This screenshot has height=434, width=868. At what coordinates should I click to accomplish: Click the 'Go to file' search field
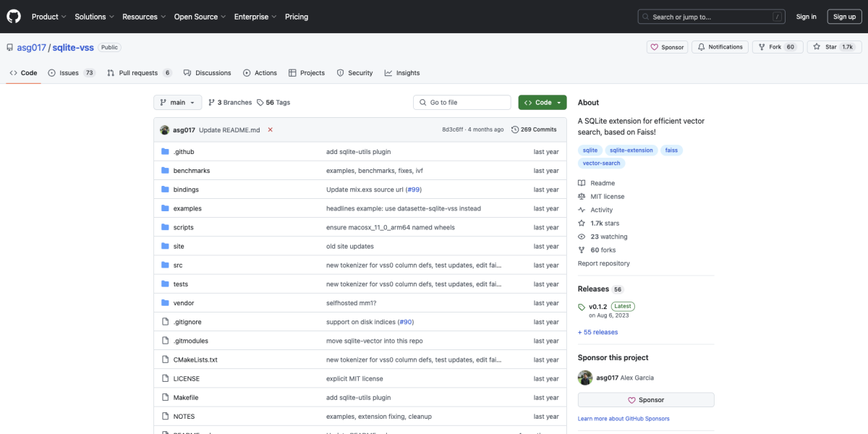pyautogui.click(x=462, y=103)
